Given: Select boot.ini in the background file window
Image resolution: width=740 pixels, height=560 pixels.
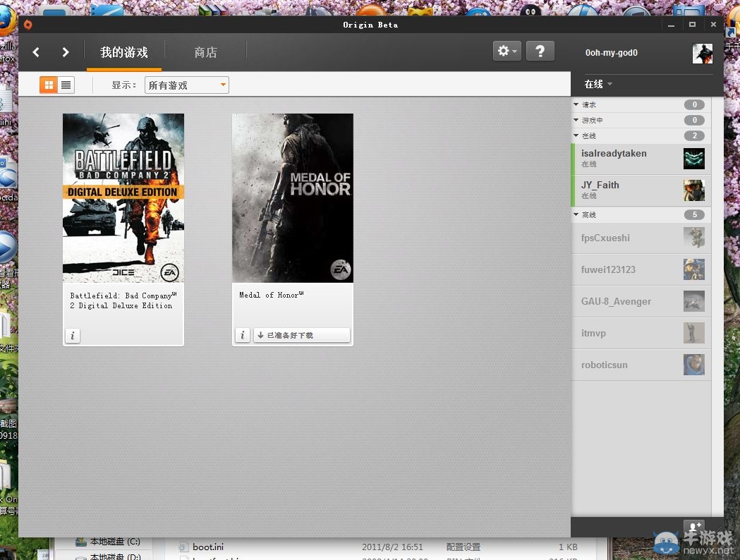Looking at the screenshot, I should (x=207, y=547).
